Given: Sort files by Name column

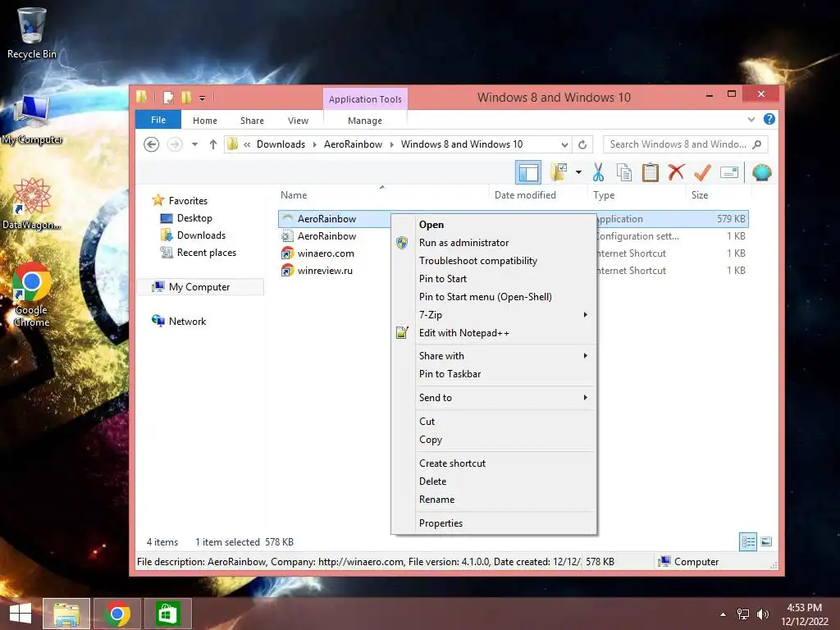Looking at the screenshot, I should tap(294, 195).
